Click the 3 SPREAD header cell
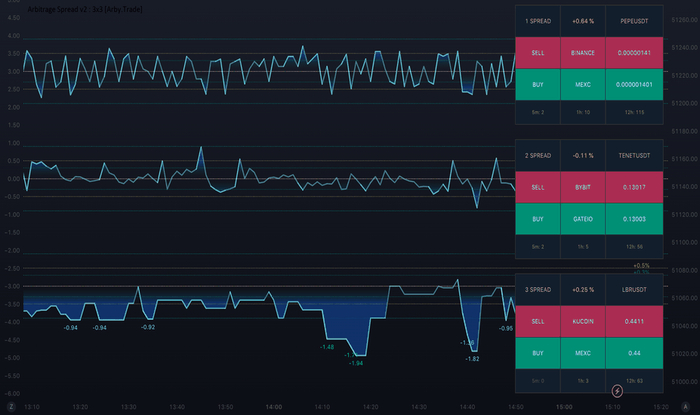The image size is (700, 415). tap(538, 289)
